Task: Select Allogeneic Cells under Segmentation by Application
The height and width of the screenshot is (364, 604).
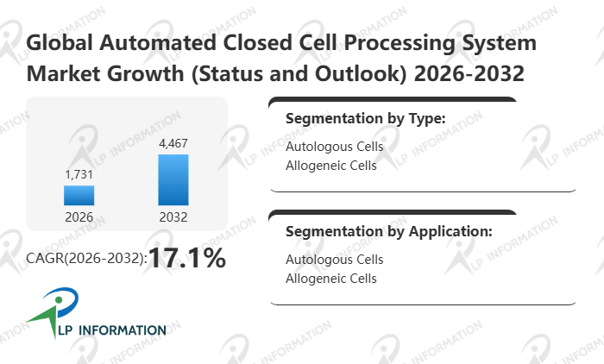Action: coord(331,278)
